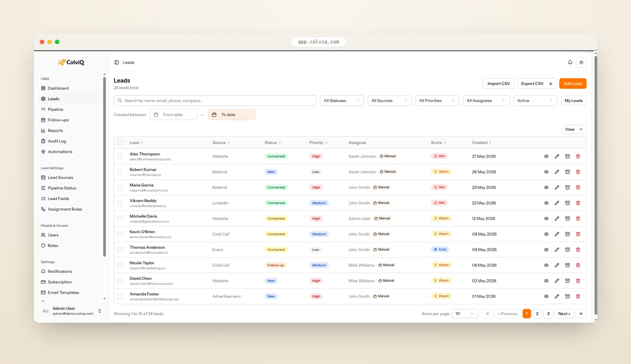View Maria Garcia lead with eye icon
This screenshot has width=631, height=364.
(x=546, y=188)
